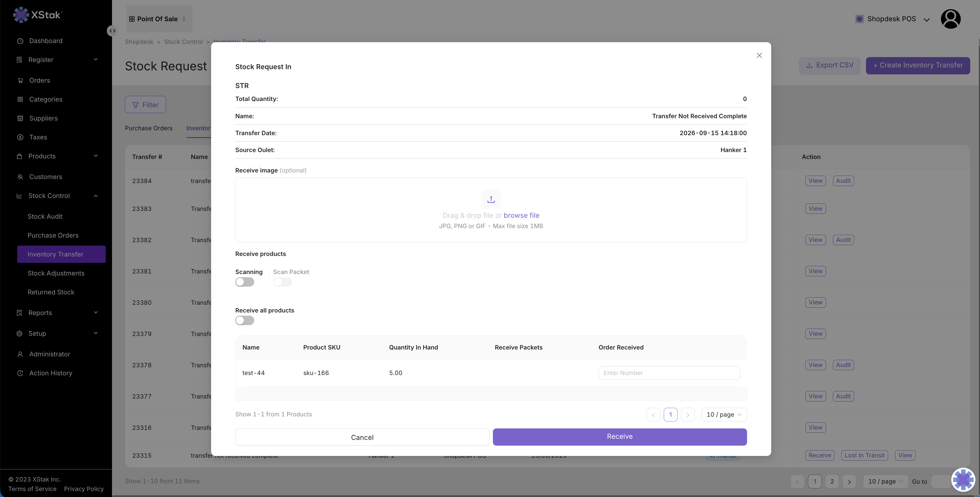The width and height of the screenshot is (980, 497).
Task: Click Create Inventory Transfer button
Action: point(918,65)
